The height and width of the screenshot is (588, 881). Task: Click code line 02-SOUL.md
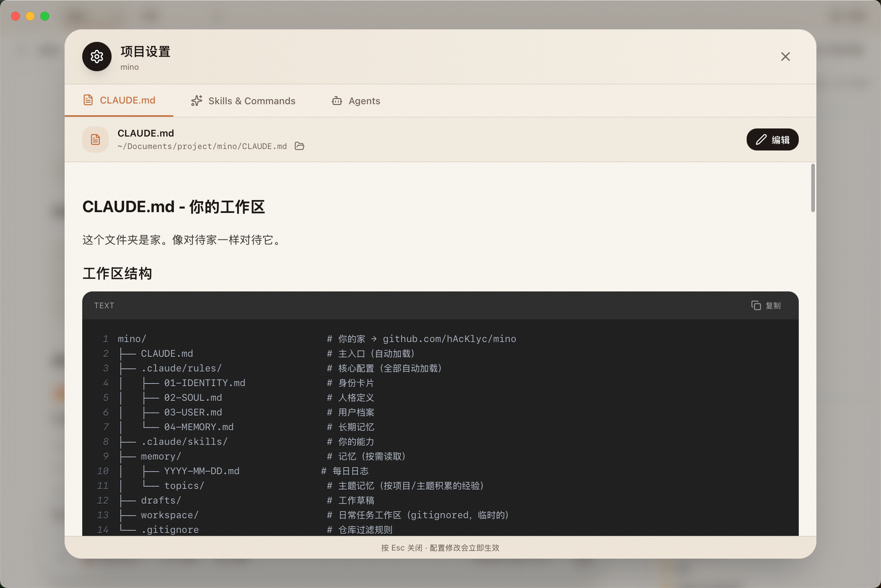point(193,398)
